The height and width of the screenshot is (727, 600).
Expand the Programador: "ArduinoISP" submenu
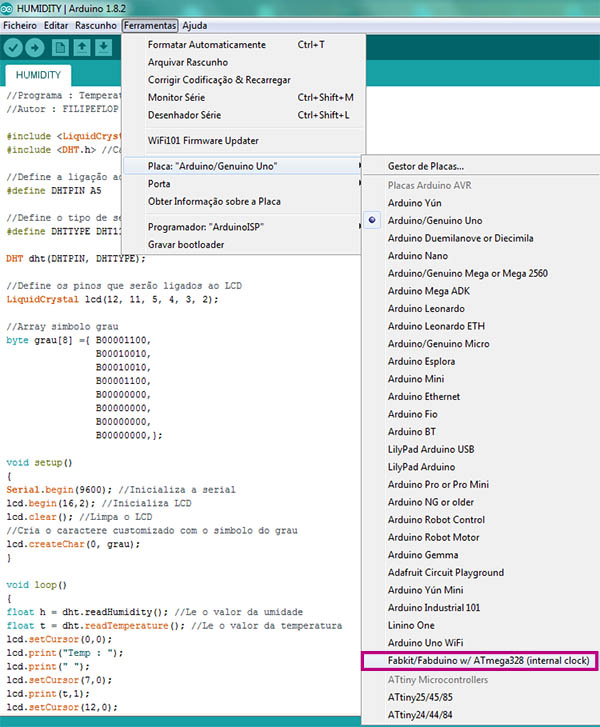242,227
